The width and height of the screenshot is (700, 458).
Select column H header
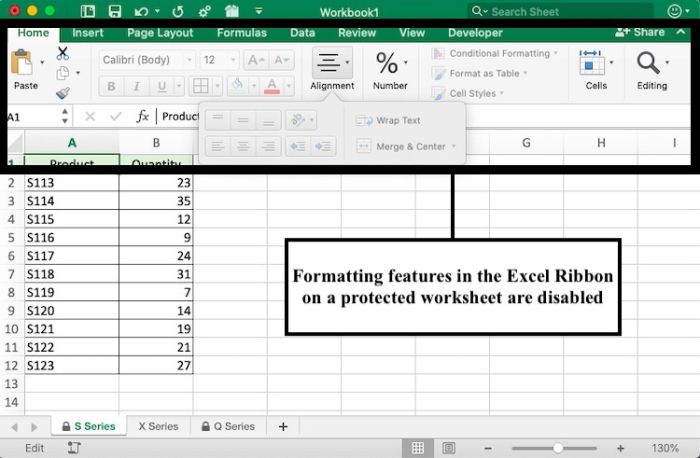point(601,143)
